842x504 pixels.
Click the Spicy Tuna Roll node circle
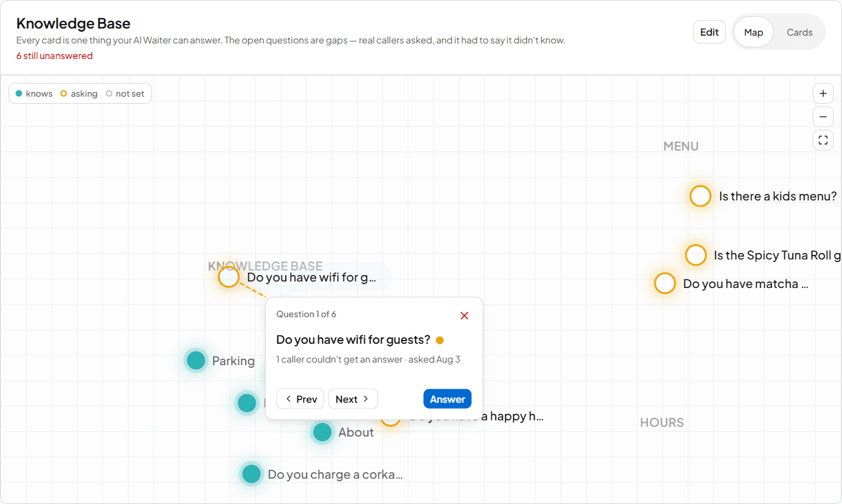coord(696,255)
